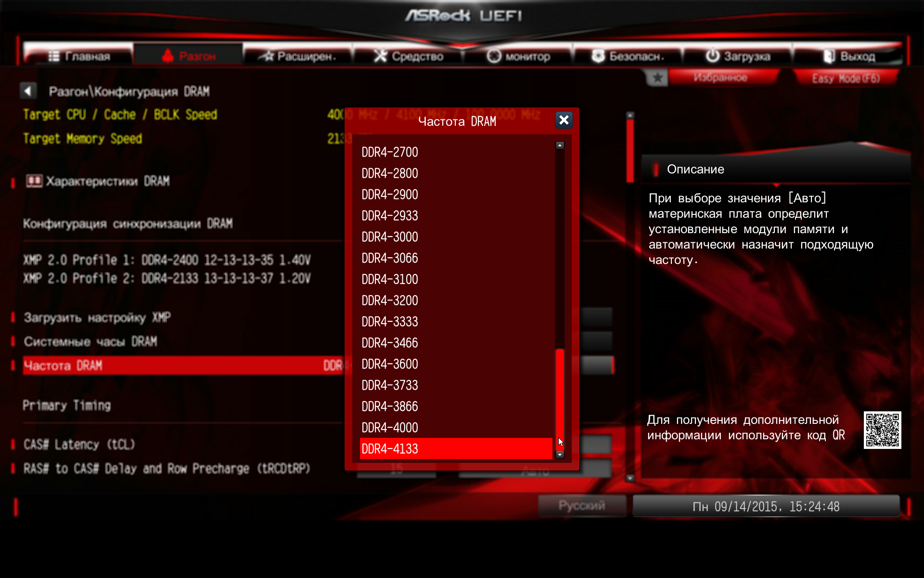Close the Частота DRAM popup
The height and width of the screenshot is (578, 924).
[x=564, y=120]
